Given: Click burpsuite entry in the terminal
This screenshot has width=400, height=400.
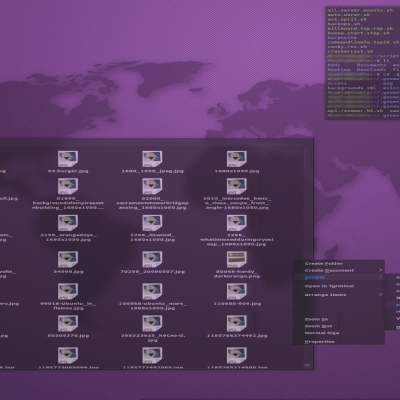Looking at the screenshot, I should [x=342, y=38].
